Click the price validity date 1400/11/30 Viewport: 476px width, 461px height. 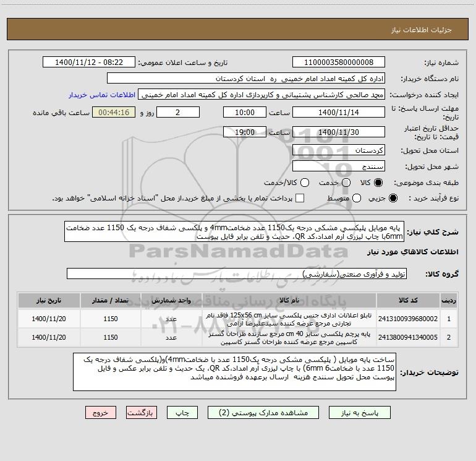339,132
